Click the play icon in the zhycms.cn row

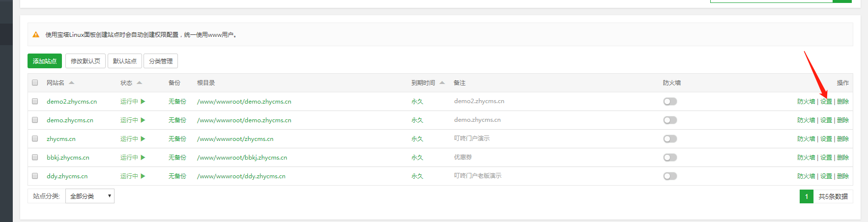(x=143, y=139)
